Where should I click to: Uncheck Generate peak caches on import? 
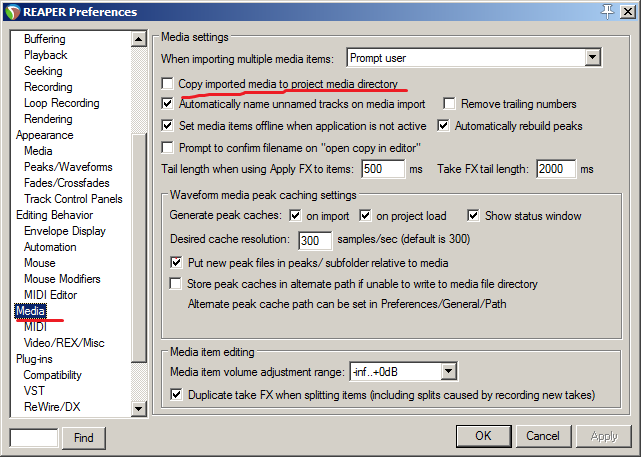pyautogui.click(x=295, y=215)
